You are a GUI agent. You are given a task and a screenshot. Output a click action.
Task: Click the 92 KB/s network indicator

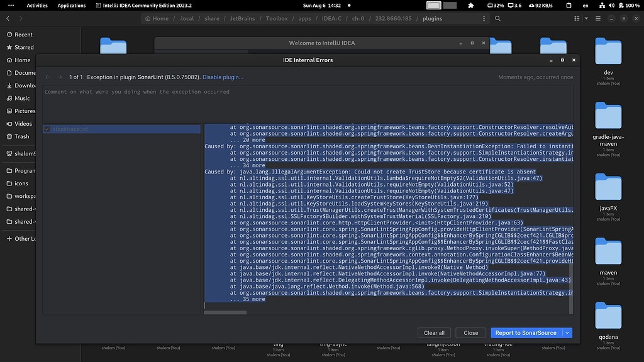pos(540,6)
